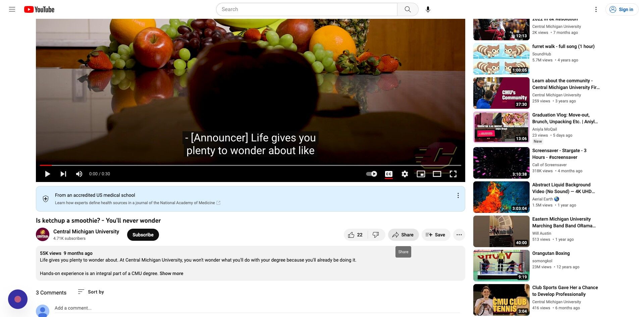This screenshot has height=317, width=644.
Task: Click Aniyla MoQail channel name
Action: (x=544, y=129)
